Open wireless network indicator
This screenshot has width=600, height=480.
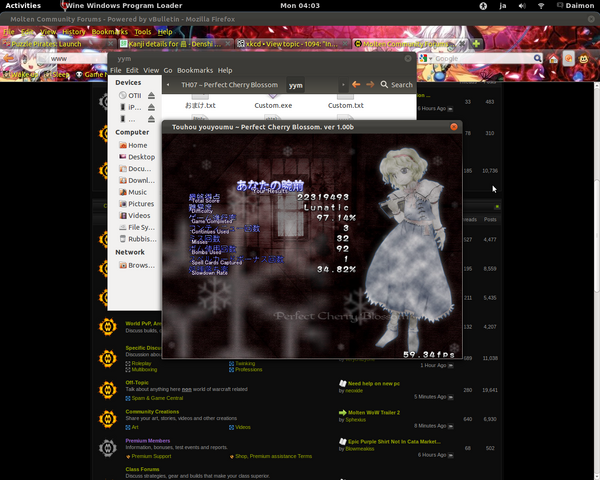[541, 6]
